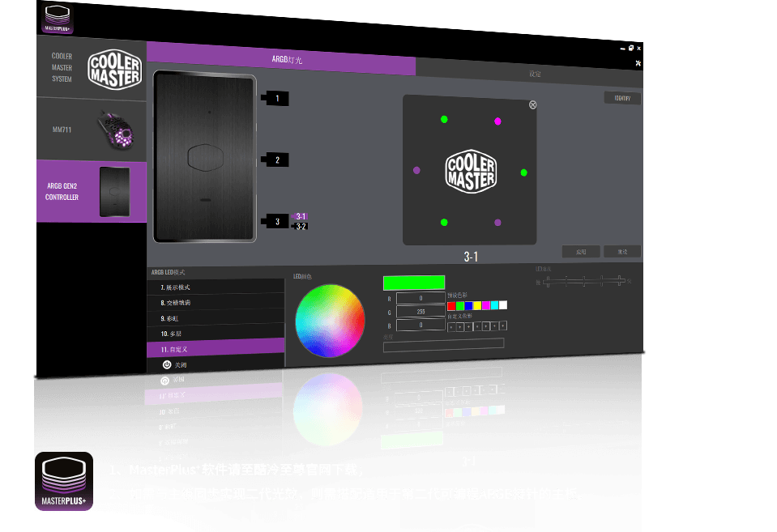The width and height of the screenshot is (777, 532).
Task: Click the 应用 apply button
Action: tap(581, 252)
